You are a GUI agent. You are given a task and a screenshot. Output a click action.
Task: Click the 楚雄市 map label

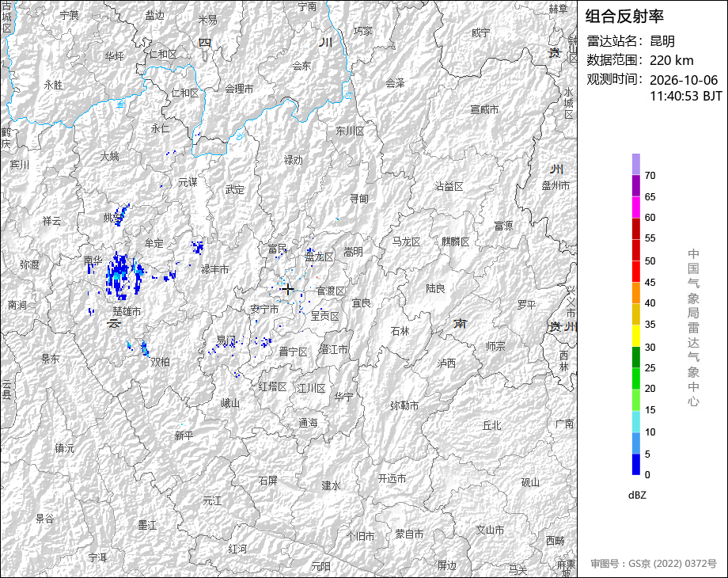click(x=127, y=311)
